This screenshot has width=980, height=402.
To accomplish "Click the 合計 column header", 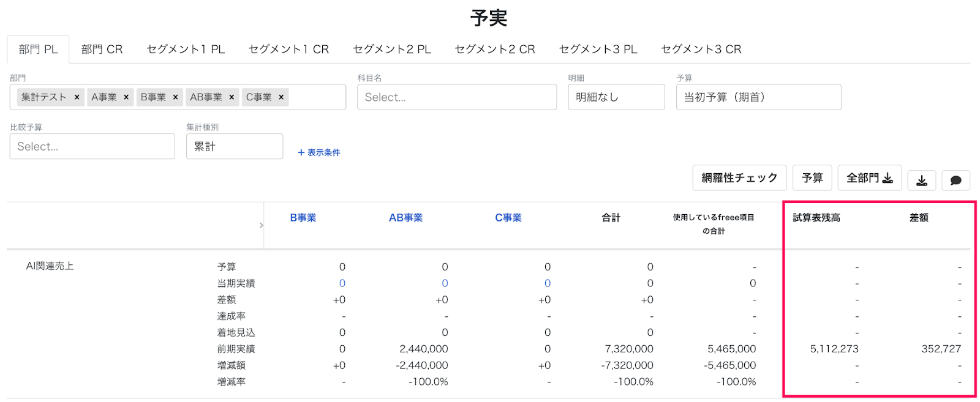I will (x=611, y=218).
